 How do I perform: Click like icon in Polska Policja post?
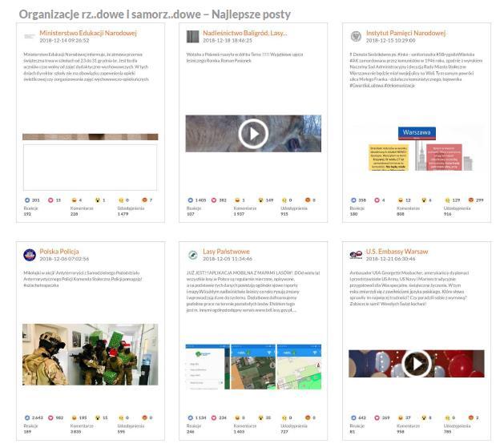(27, 418)
